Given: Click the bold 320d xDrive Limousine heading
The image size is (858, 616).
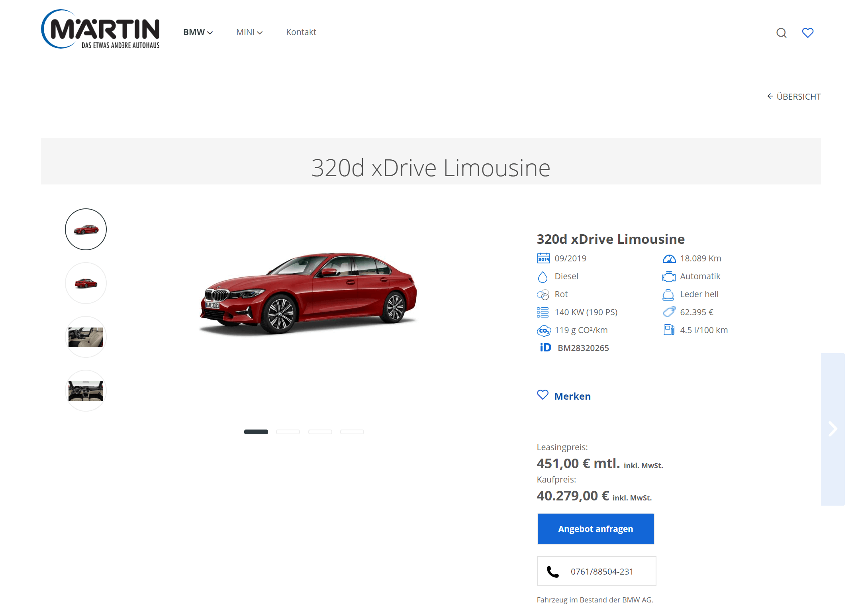Looking at the screenshot, I should coord(611,239).
